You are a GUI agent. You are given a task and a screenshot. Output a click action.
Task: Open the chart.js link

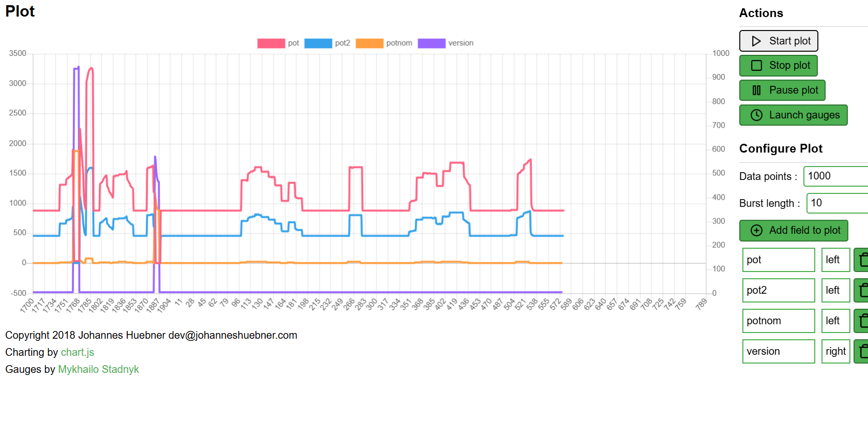78,352
